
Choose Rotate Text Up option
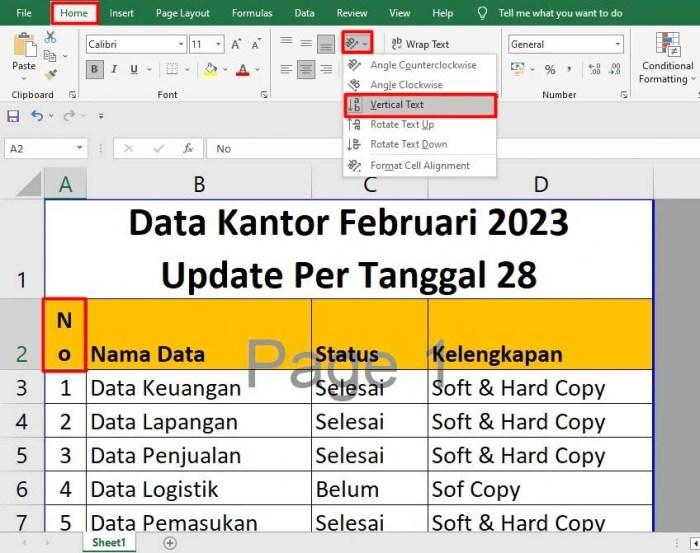point(420,125)
